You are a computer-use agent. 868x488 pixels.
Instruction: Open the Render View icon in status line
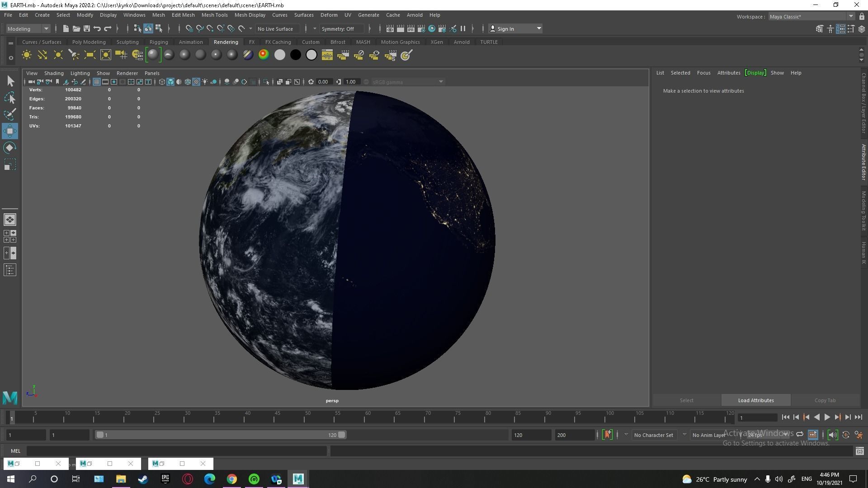(390, 28)
